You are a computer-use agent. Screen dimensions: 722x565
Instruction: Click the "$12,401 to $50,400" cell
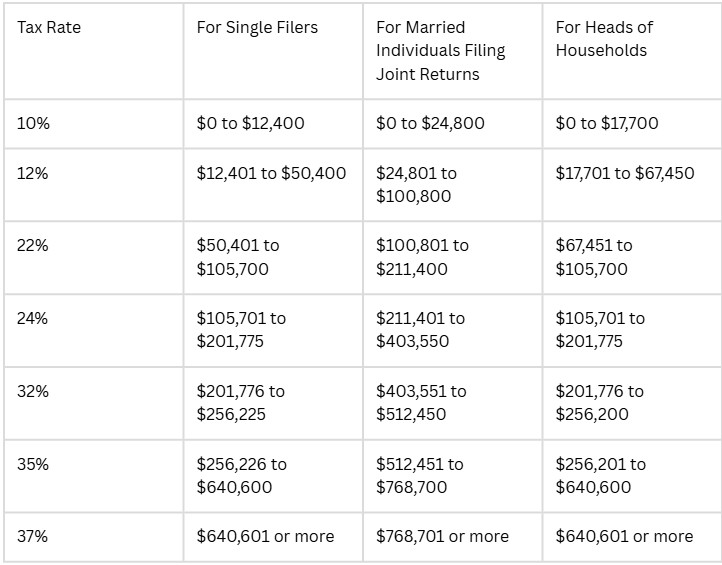[271, 173]
